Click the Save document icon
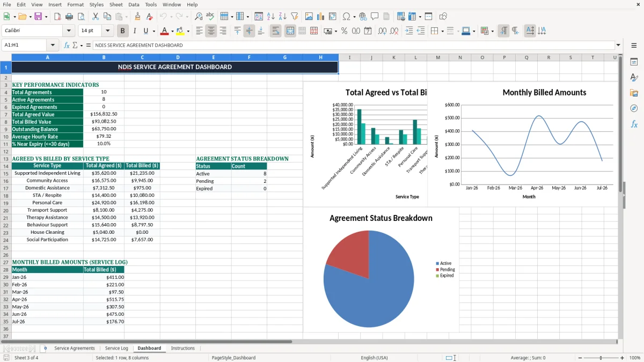Image resolution: width=644 pixels, height=362 pixels. point(38,17)
